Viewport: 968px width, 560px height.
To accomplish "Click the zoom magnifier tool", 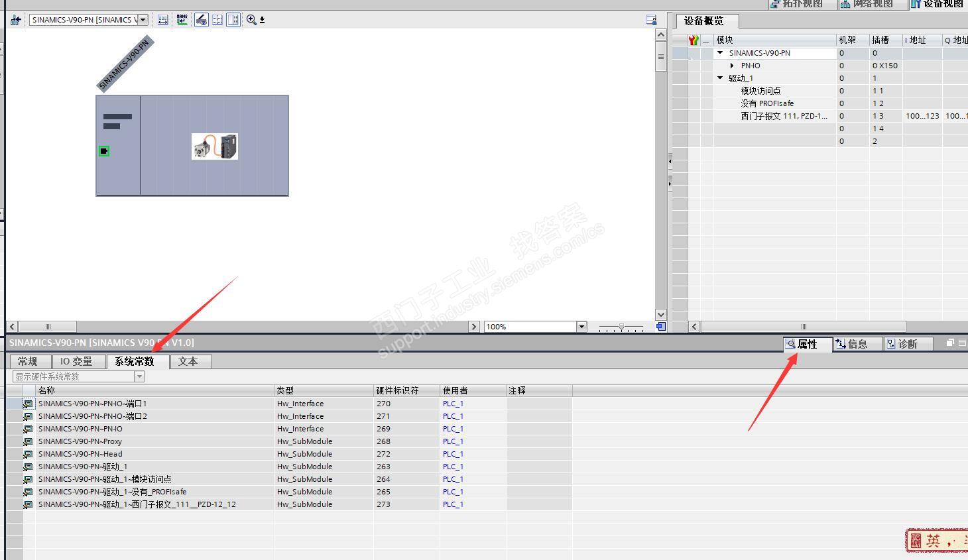I will pyautogui.click(x=251, y=20).
